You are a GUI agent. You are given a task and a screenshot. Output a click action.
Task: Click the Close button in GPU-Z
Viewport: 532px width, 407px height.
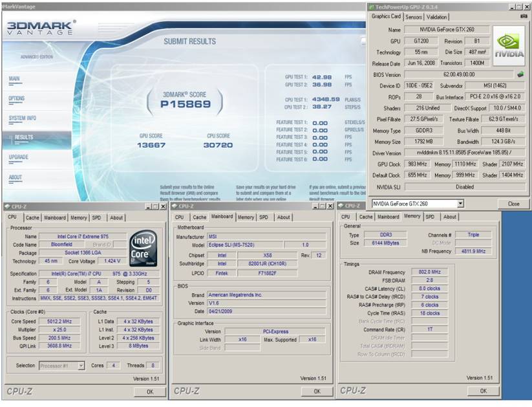(513, 204)
